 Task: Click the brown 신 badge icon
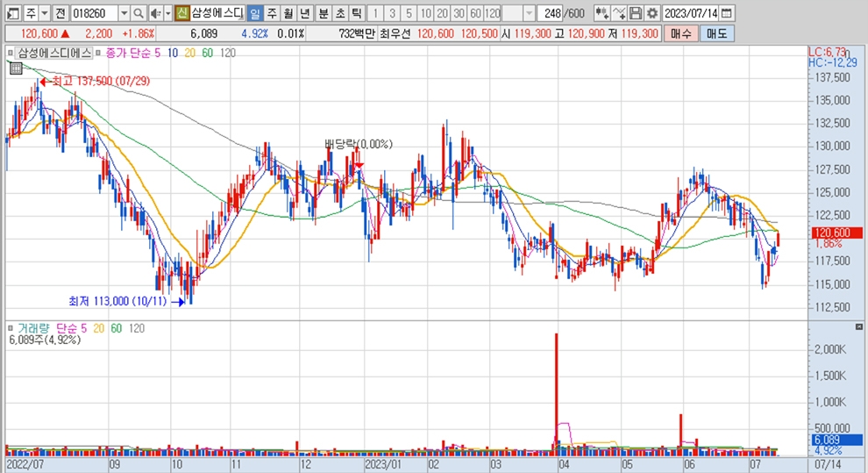pyautogui.click(x=182, y=13)
